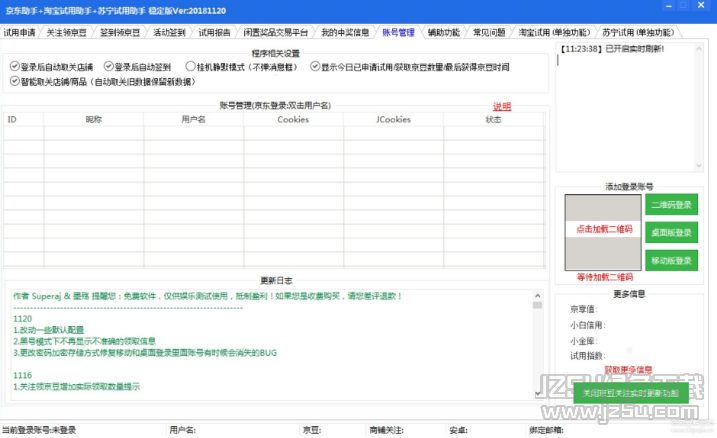Viewport: 717px width, 438px height.
Task: Enable 挂机静默模式 option
Action: click(241, 67)
